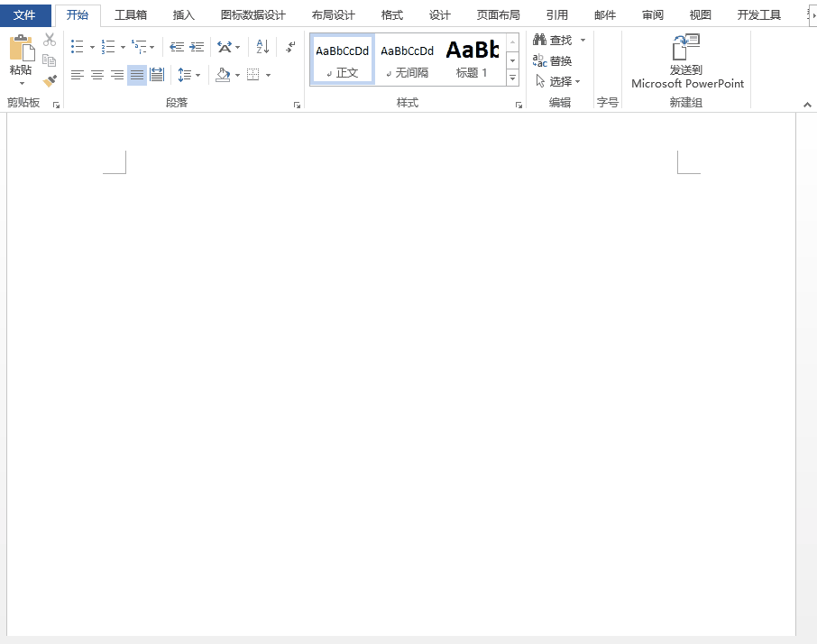Select the numbered list icon

[108, 47]
